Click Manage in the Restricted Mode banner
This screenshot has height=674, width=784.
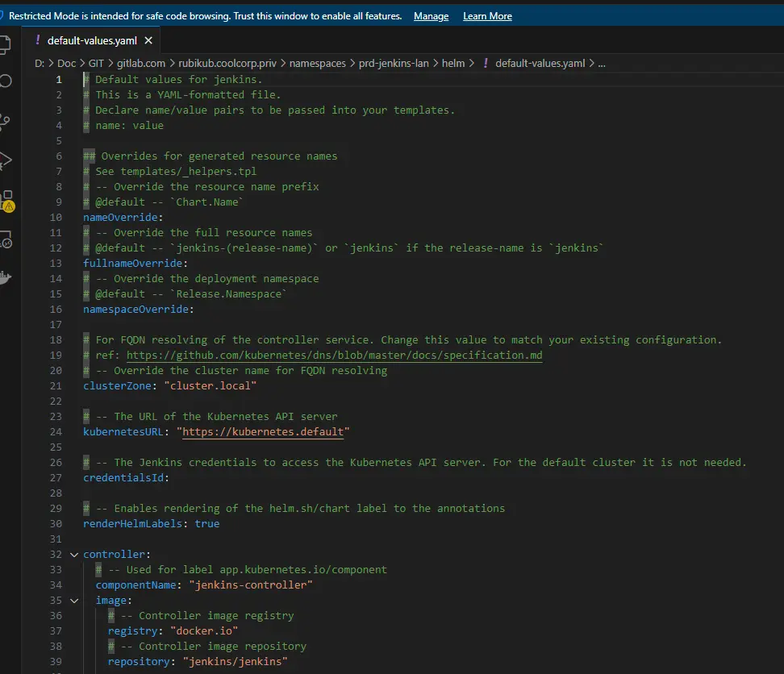click(x=431, y=16)
